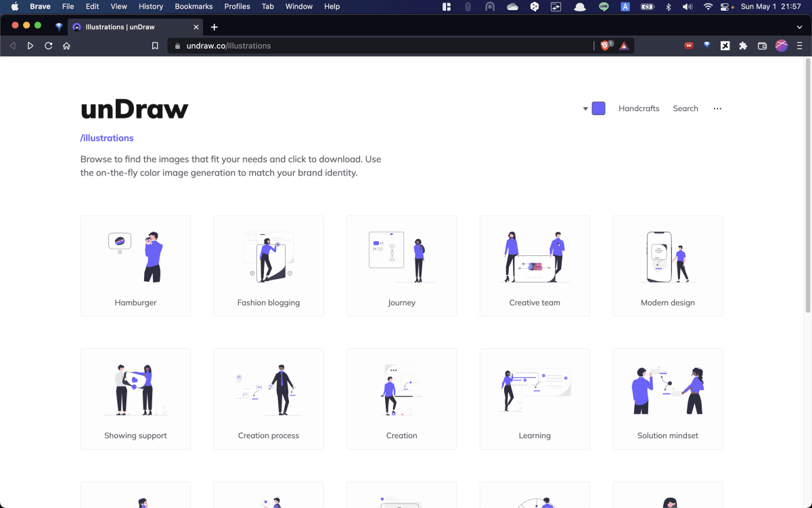This screenshot has height=508, width=812.
Task: Open the Hamburger illustration card
Action: pos(135,266)
